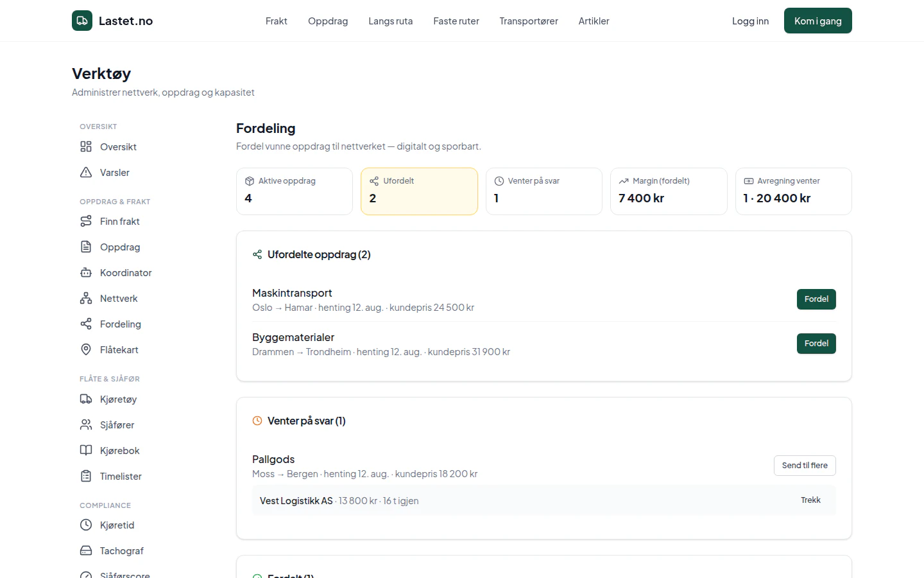The image size is (924, 578).
Task: Click the Kom i gang button
Action: tap(818, 21)
